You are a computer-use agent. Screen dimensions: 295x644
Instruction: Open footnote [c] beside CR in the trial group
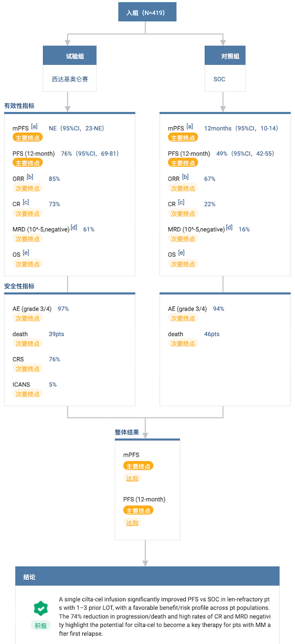click(25, 202)
